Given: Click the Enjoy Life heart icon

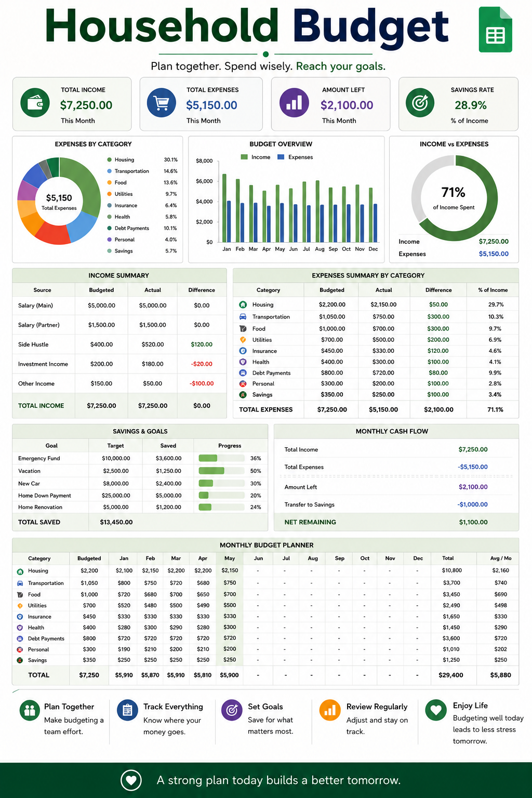Looking at the screenshot, I should click(x=436, y=710).
